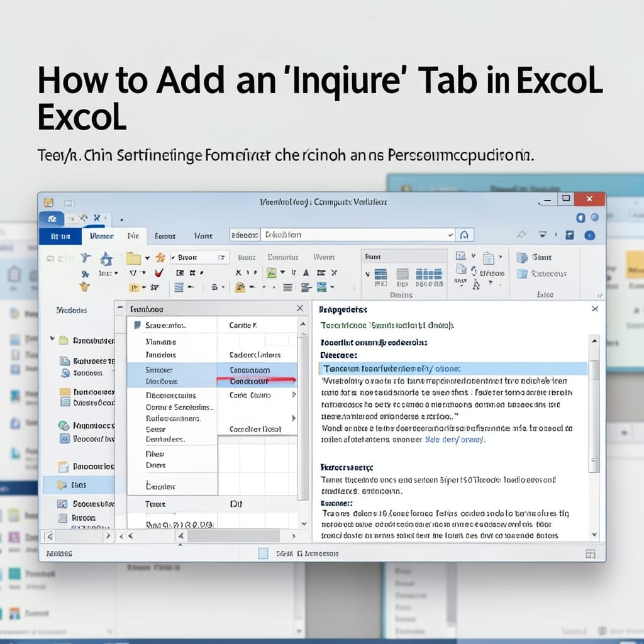Image resolution: width=644 pixels, height=644 pixels.
Task: Click the sheet icon beside Sxatrcoass
Action: click(522, 274)
